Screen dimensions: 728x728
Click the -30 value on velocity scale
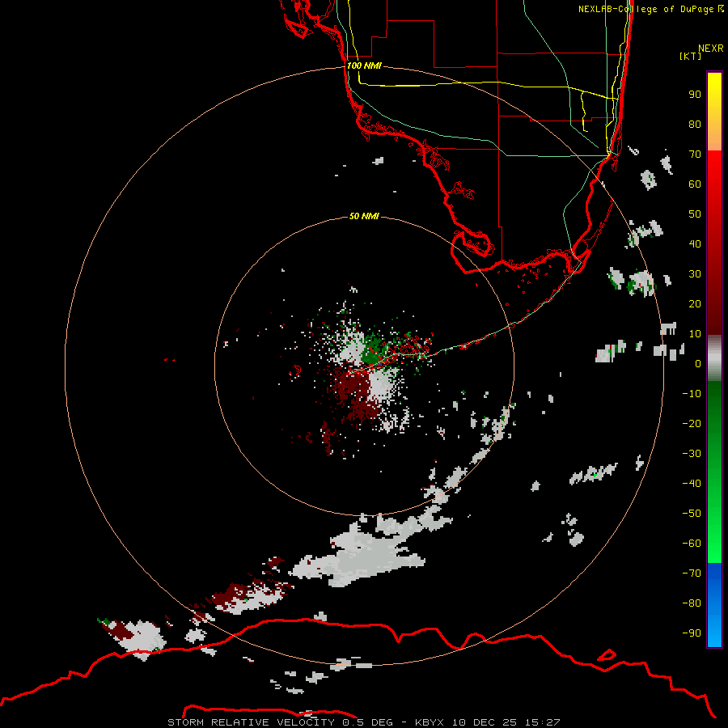(x=692, y=454)
